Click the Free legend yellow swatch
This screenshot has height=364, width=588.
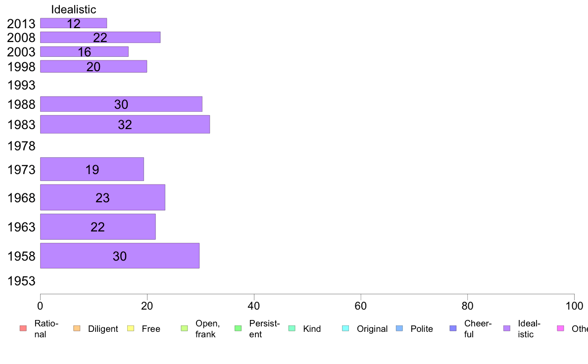pos(131,328)
